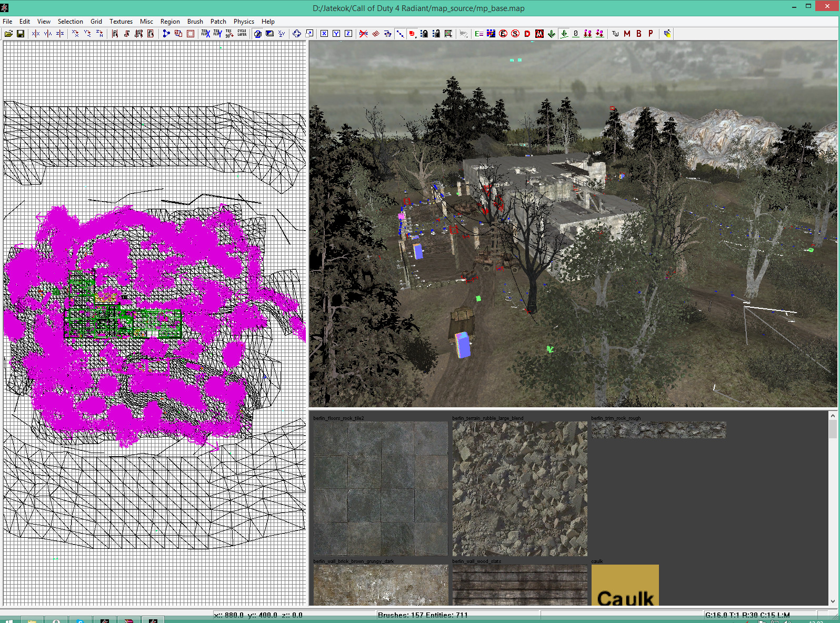840x623 pixels.
Task: Click the crossed-out Cone toolbar icon
Action: click(364, 34)
